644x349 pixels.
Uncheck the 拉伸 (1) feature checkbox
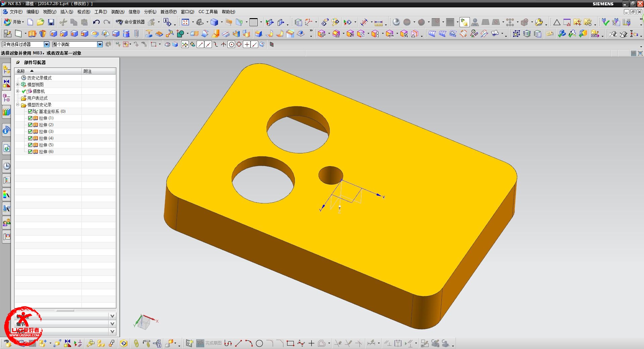[30, 118]
